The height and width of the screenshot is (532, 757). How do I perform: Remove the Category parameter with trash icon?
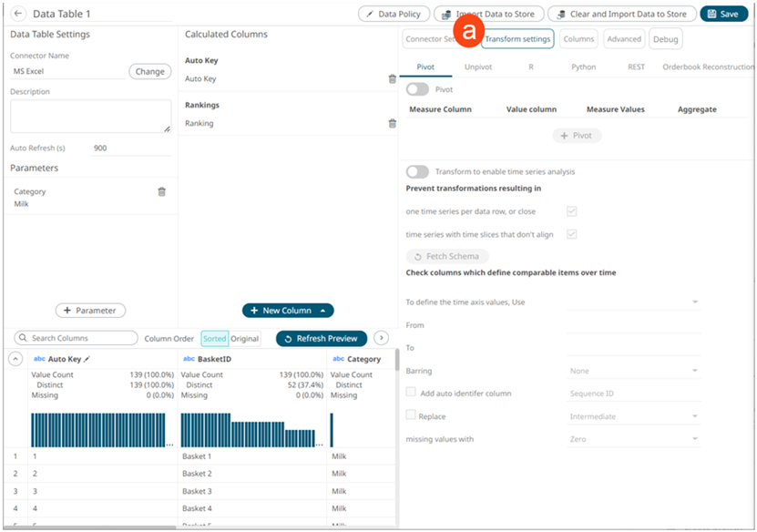point(162,191)
